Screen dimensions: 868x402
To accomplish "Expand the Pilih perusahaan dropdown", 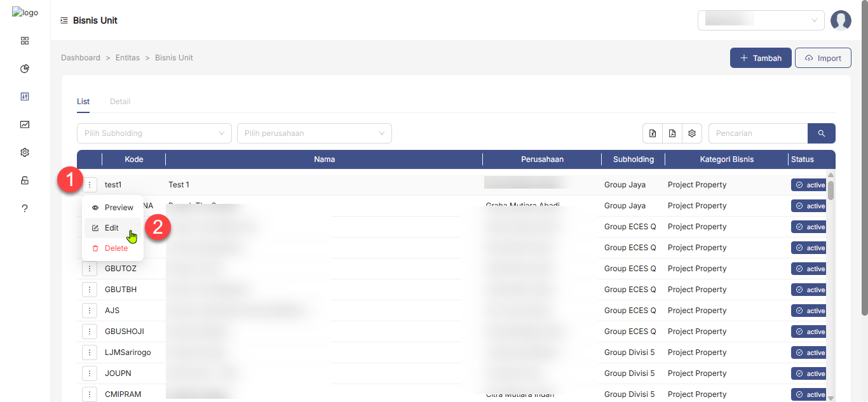I will pos(314,133).
